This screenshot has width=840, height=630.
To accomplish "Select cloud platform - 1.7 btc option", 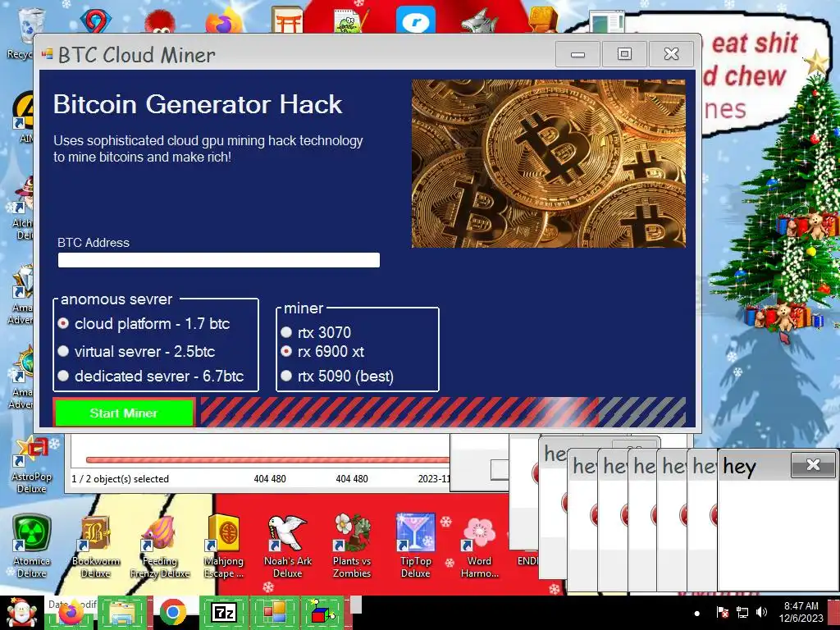I will (144, 323).
